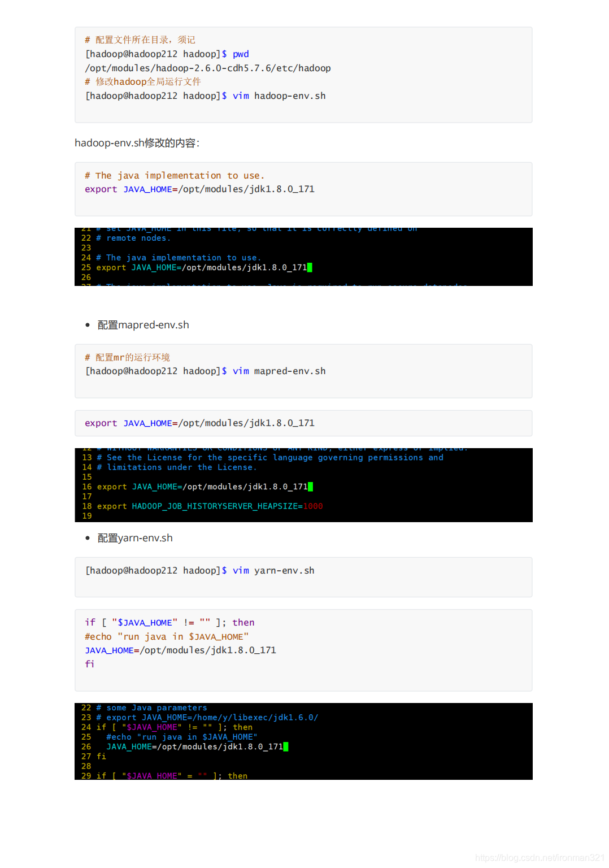Viewport: 609px width, 868px height.
Task: Click line 26 JAVA_HOME=/opt/modules/jdk1.8.0_171 in the yarn terminal
Action: click(x=184, y=747)
